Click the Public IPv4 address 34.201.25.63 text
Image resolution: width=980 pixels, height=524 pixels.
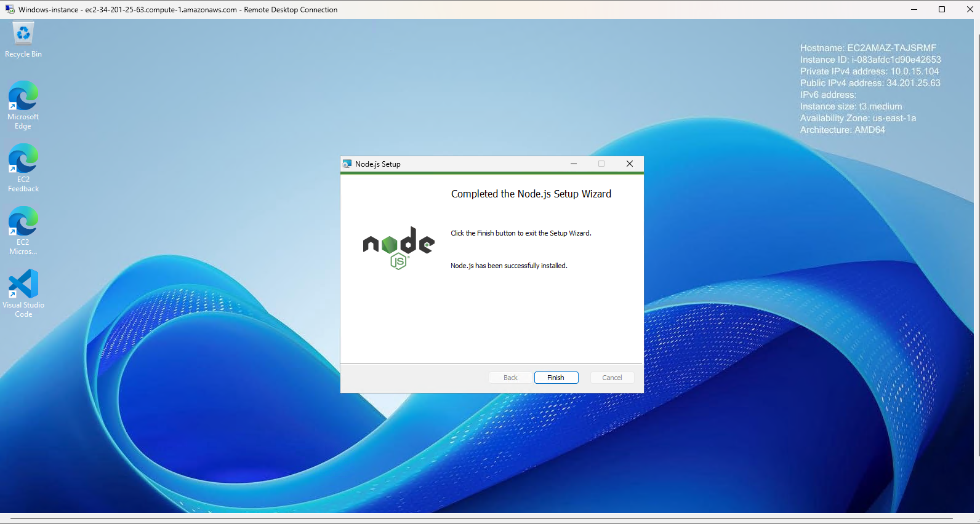[870, 83]
